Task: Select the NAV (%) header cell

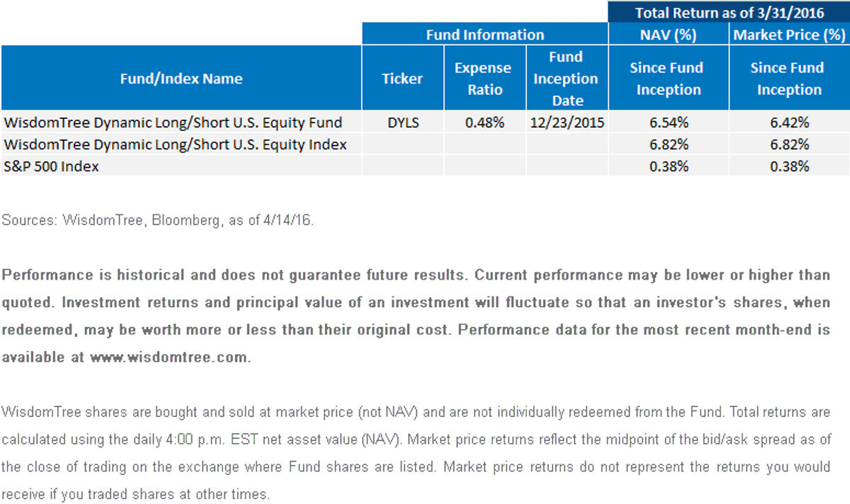Action: click(x=668, y=34)
